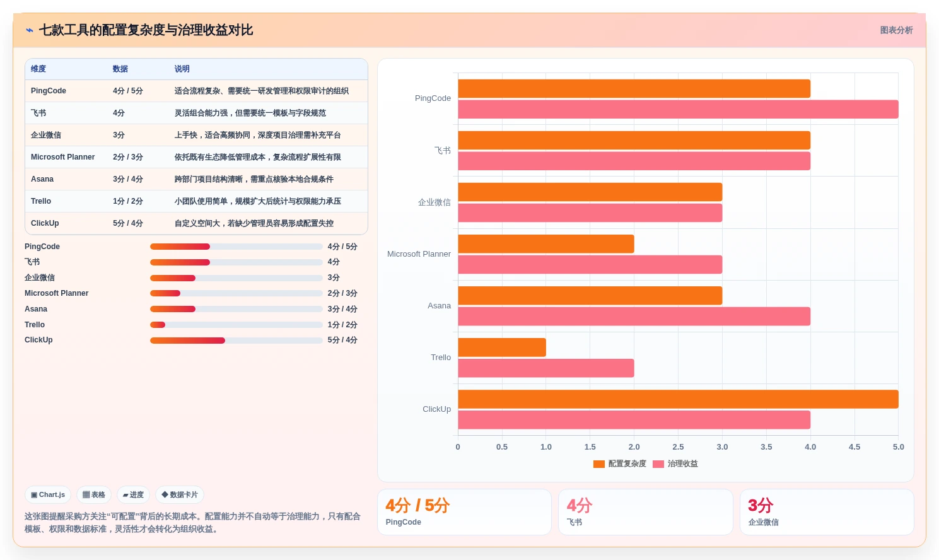This screenshot has width=939, height=560.
Task: Click description 自定义空间大 for ClickUp
Action: point(254,223)
